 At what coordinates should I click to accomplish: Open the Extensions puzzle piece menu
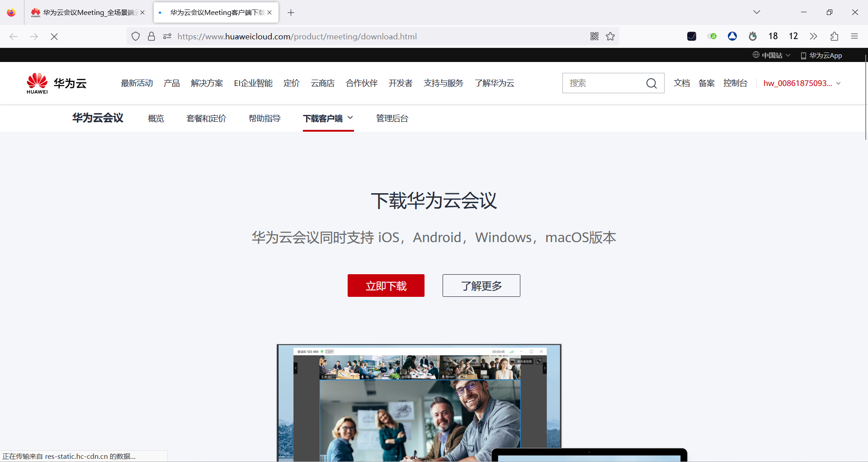pyautogui.click(x=834, y=37)
